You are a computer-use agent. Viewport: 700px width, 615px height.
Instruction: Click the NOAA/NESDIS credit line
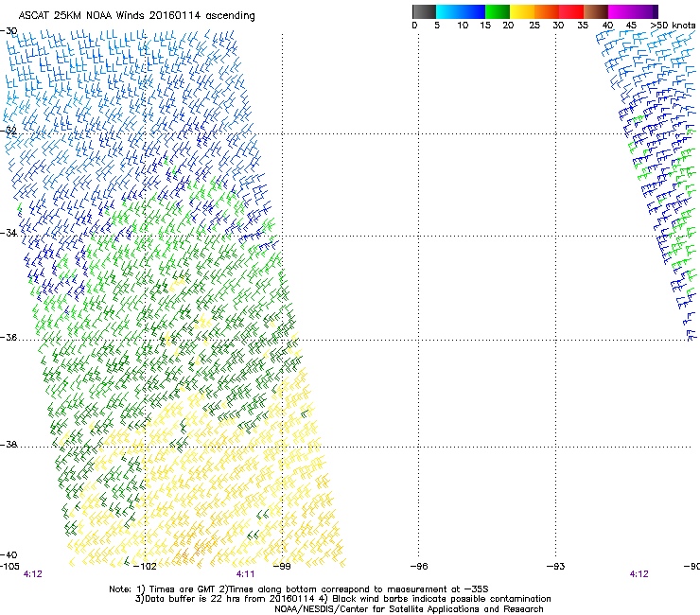tap(409, 609)
